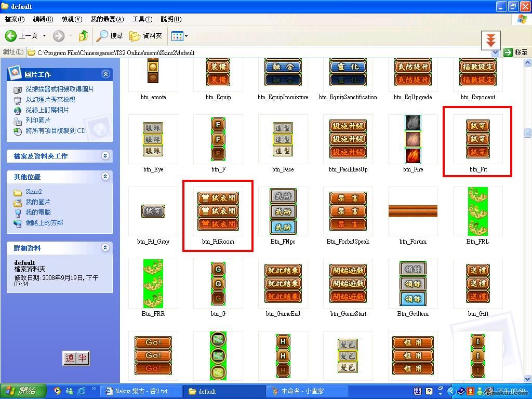The height and width of the screenshot is (399, 532).
Task: Open the address bar path dropdown
Action: (495, 52)
